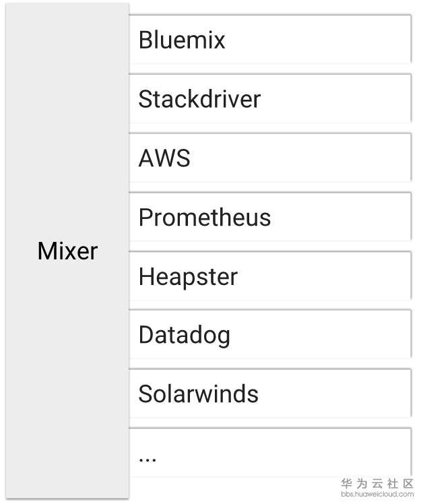Click the AWS text label
Viewport: 423px width, 504px height.
point(164,158)
